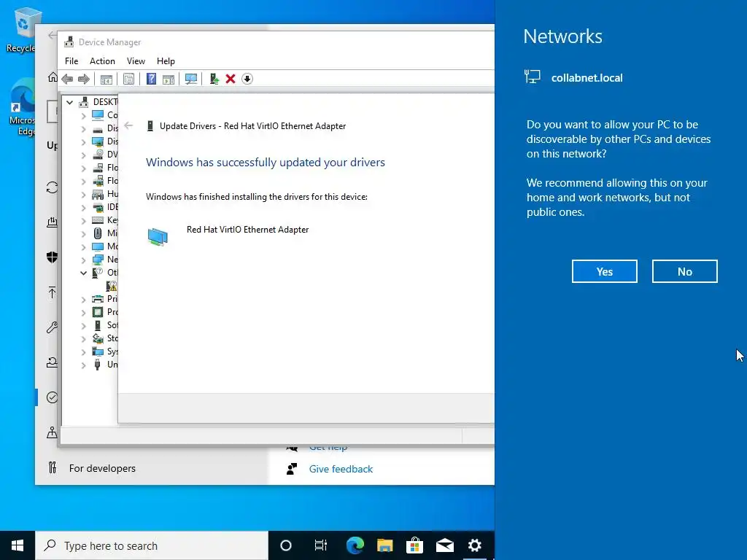This screenshot has height=560, width=747.
Task: Collapse the DESKTOP root node in device tree
Action: click(x=70, y=102)
